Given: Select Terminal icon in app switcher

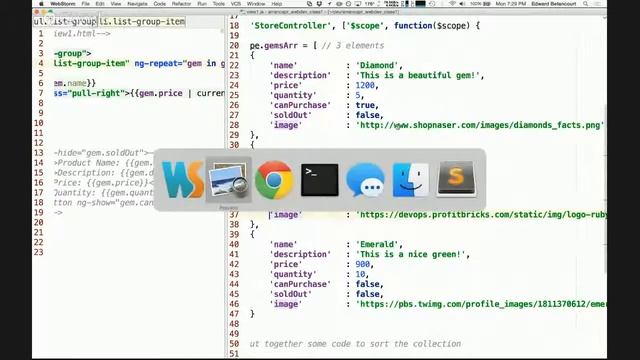Looking at the screenshot, I should tap(320, 180).
